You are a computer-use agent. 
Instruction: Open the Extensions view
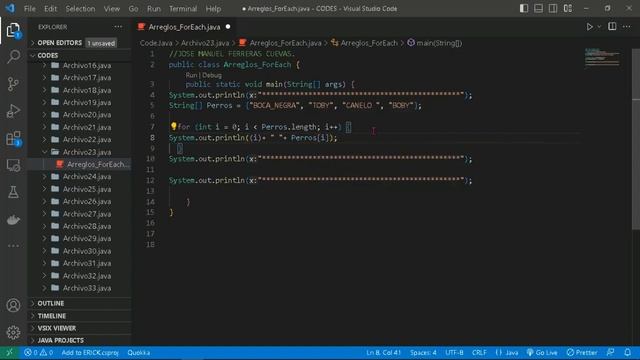[x=13, y=138]
